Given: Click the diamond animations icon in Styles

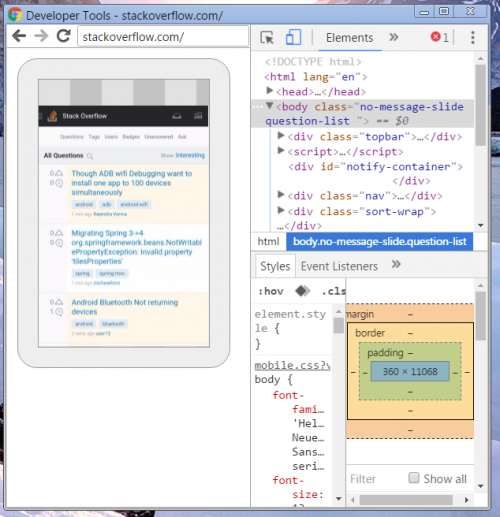Looking at the screenshot, I should click(x=302, y=291).
